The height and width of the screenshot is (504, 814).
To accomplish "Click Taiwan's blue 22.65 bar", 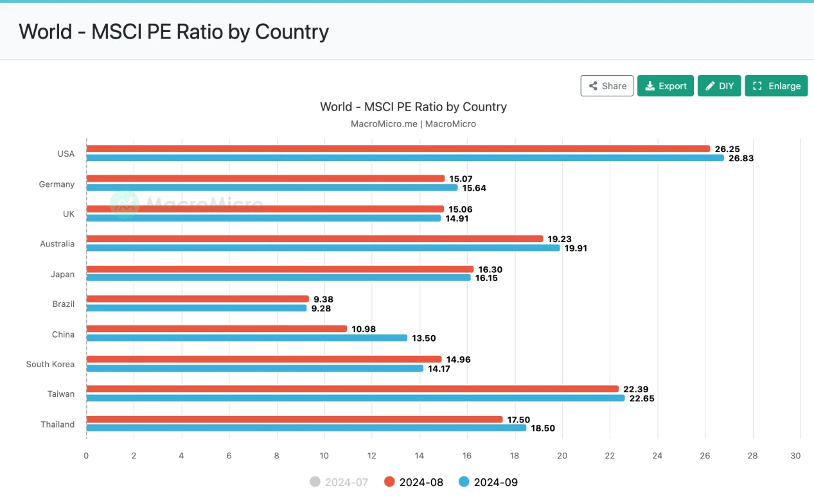I will point(356,398).
